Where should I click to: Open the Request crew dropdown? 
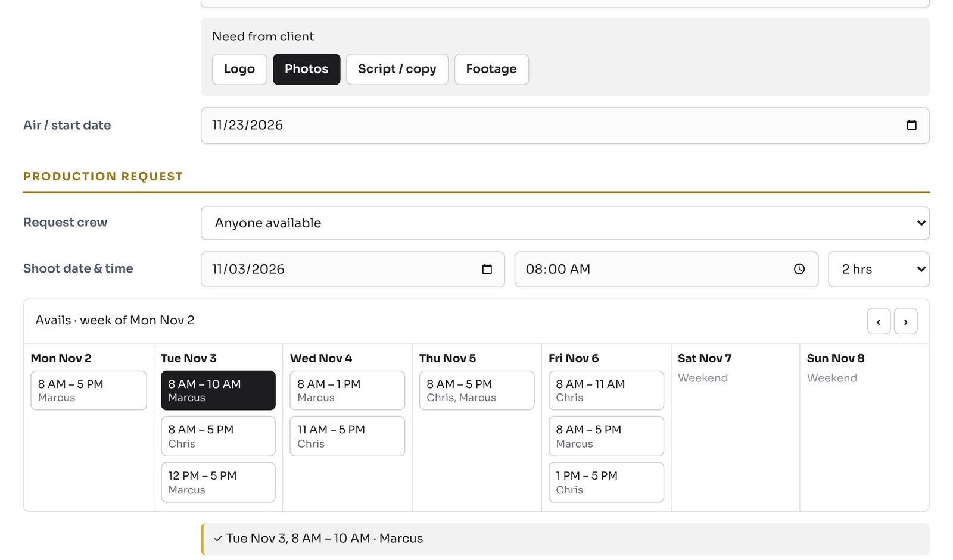pos(565,223)
